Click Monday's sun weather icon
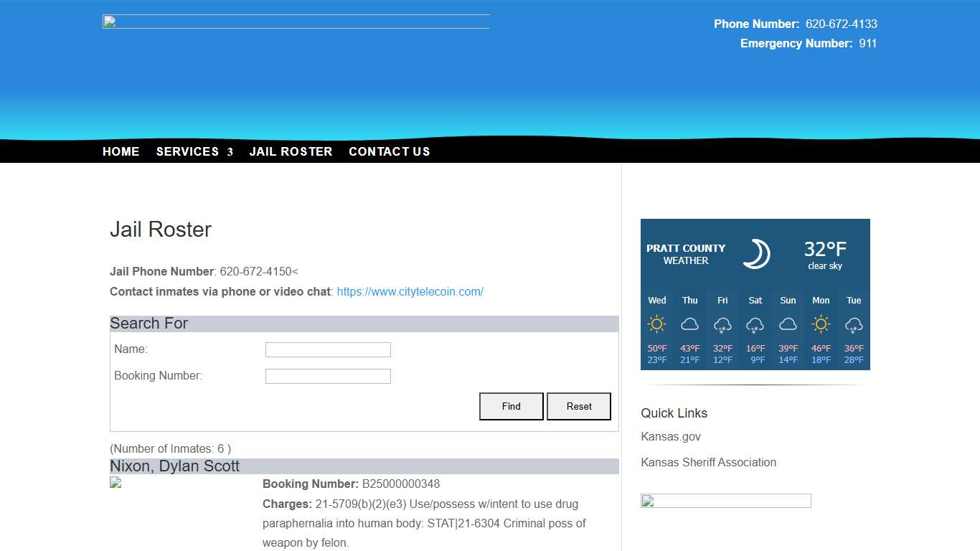The width and height of the screenshot is (980, 551). coord(821,324)
